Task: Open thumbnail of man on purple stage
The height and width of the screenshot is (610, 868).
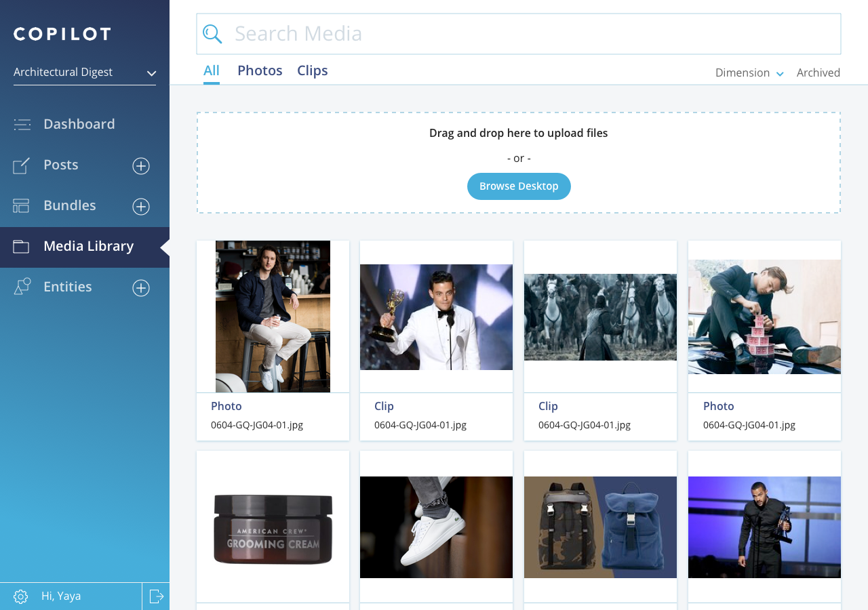Action: [x=764, y=527]
